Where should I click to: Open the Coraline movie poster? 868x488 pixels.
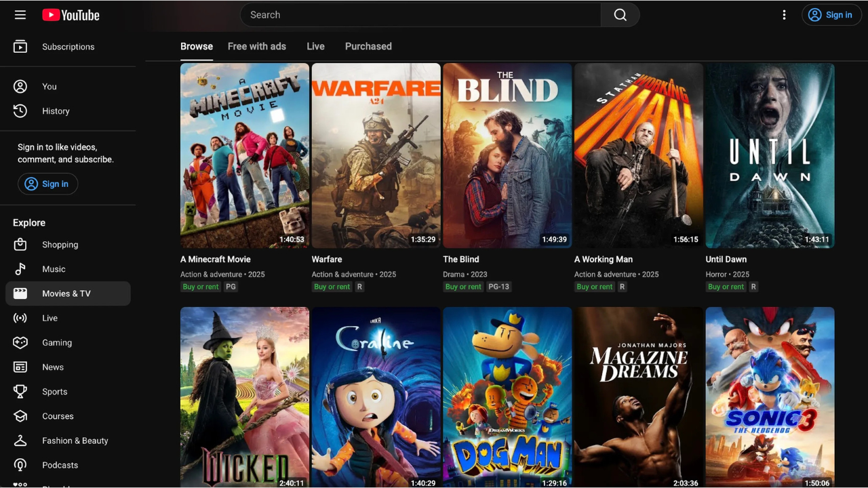pos(376,397)
